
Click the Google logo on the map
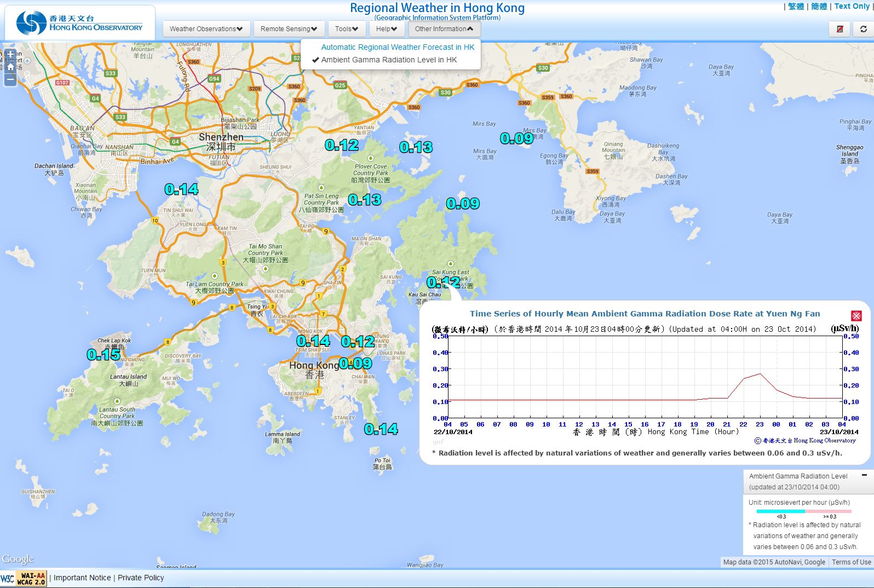(x=18, y=559)
